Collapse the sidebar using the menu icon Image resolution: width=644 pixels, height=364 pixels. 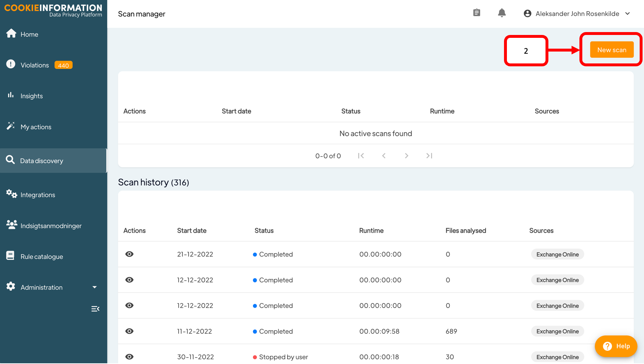[95, 309]
